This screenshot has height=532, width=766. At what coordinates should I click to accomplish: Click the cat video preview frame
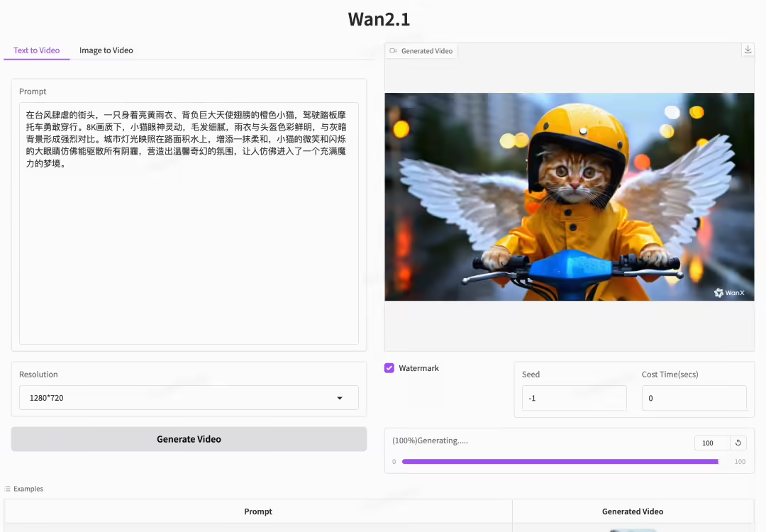click(x=569, y=196)
